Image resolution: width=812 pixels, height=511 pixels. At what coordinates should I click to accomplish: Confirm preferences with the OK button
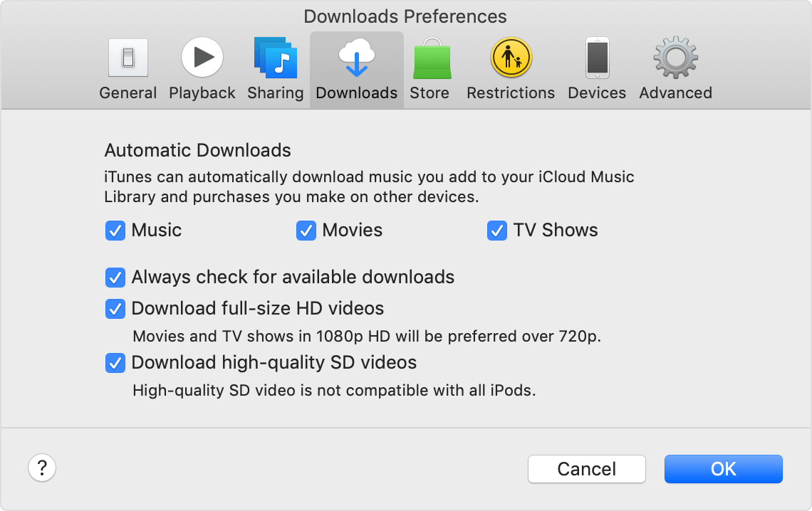pyautogui.click(x=724, y=469)
